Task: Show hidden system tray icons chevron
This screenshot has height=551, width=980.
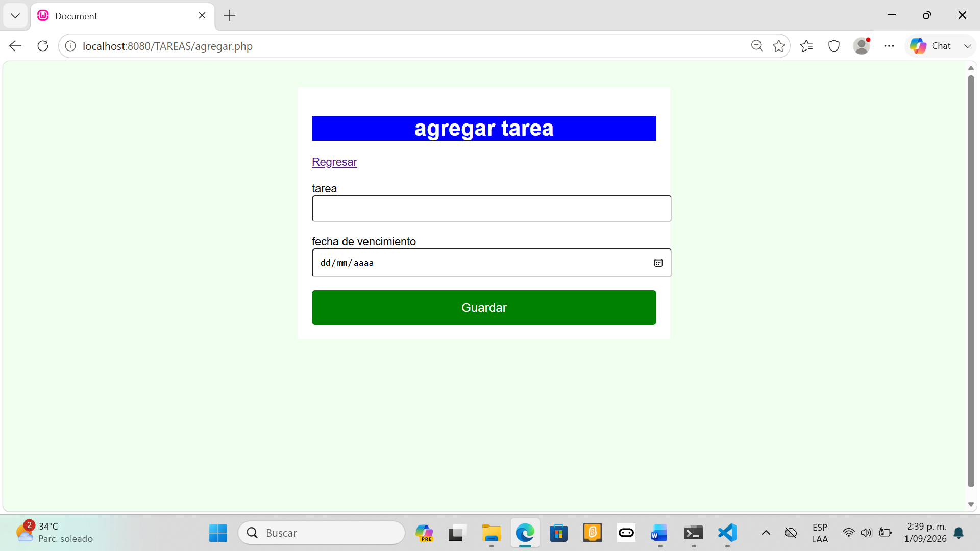Action: (766, 533)
